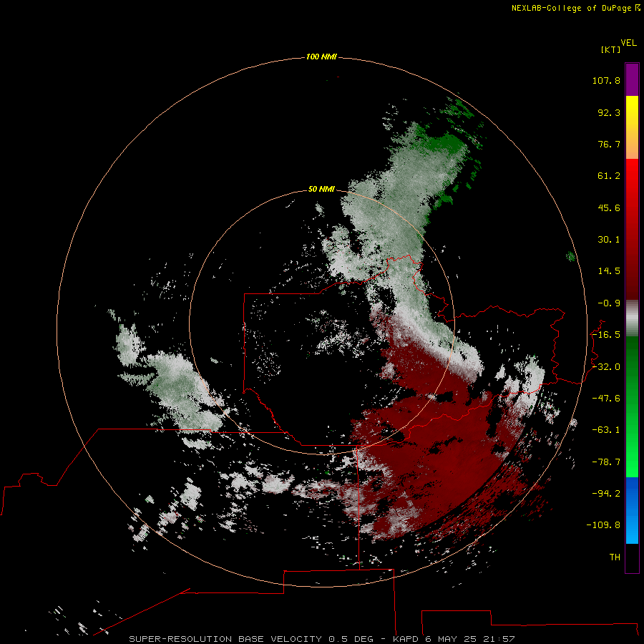
Task: Click the -109.8 scale value
Action: [603, 525]
